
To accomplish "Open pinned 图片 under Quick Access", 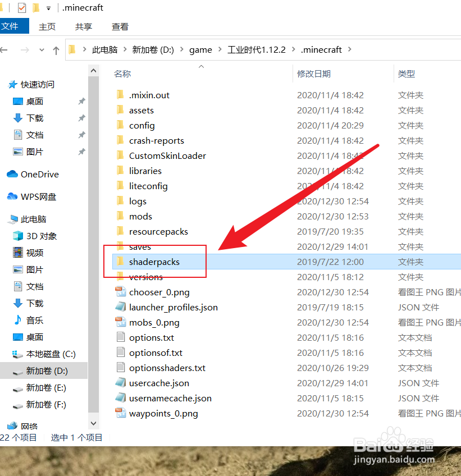I will click(x=35, y=152).
